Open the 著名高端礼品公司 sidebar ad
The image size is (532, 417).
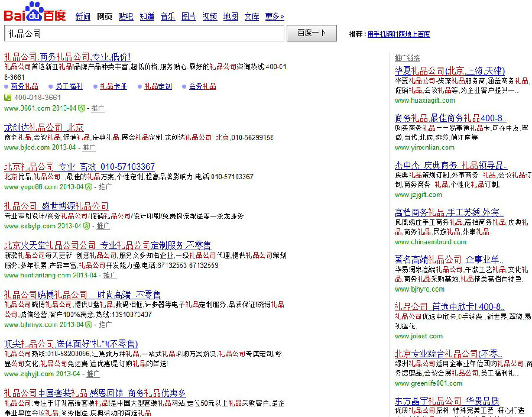pos(449,260)
